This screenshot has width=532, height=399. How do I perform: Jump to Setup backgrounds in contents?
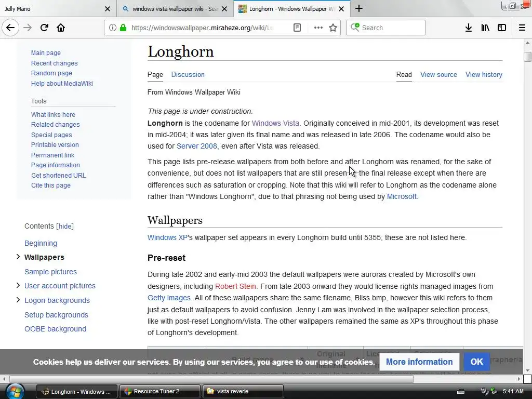(56, 315)
